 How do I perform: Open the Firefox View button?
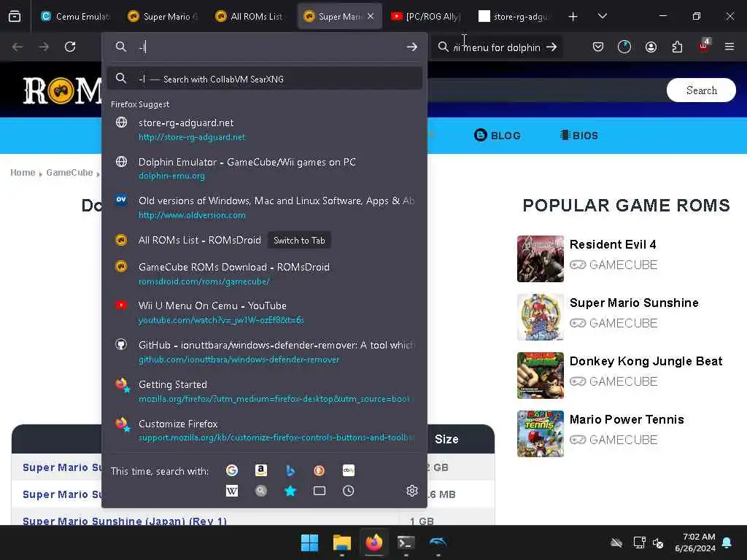coord(15,17)
